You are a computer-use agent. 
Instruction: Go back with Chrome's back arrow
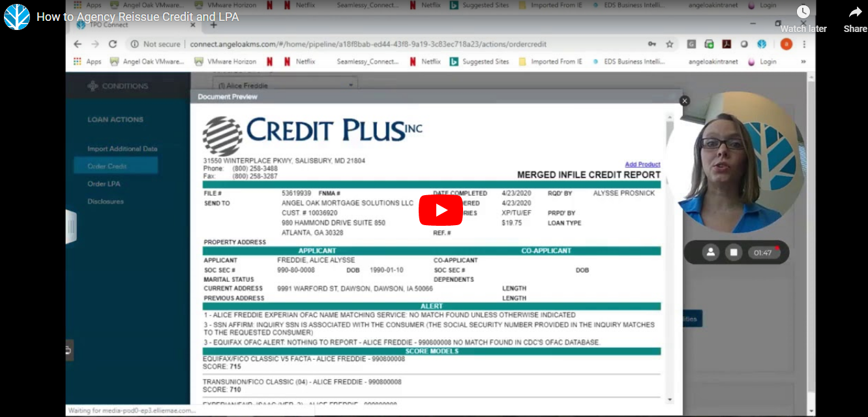pos(78,44)
